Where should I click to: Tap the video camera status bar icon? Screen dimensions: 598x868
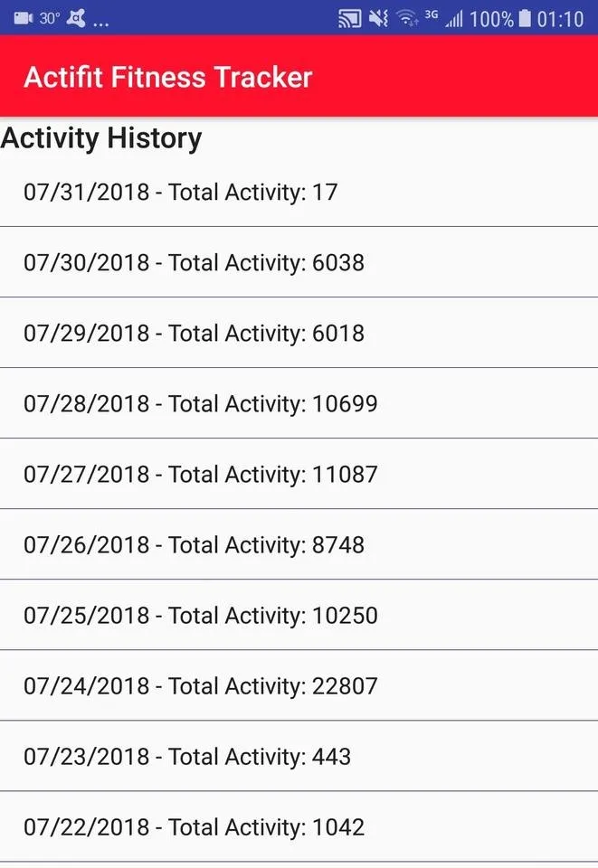(23, 18)
